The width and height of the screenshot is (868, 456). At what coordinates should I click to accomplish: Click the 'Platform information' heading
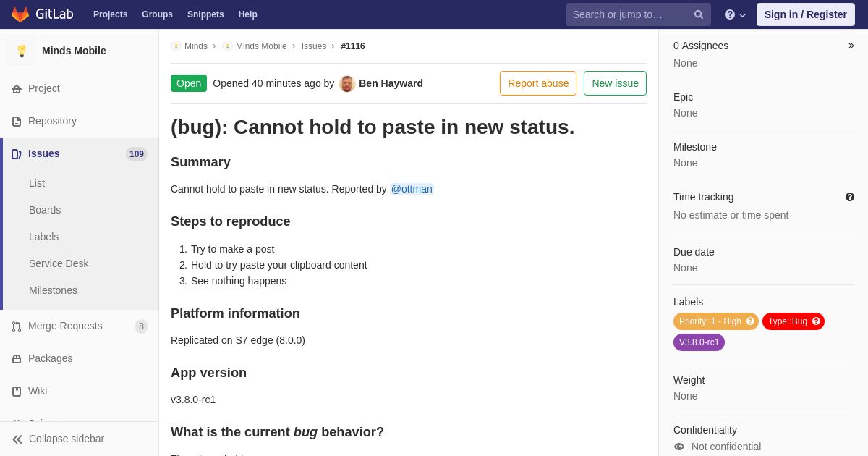235,313
